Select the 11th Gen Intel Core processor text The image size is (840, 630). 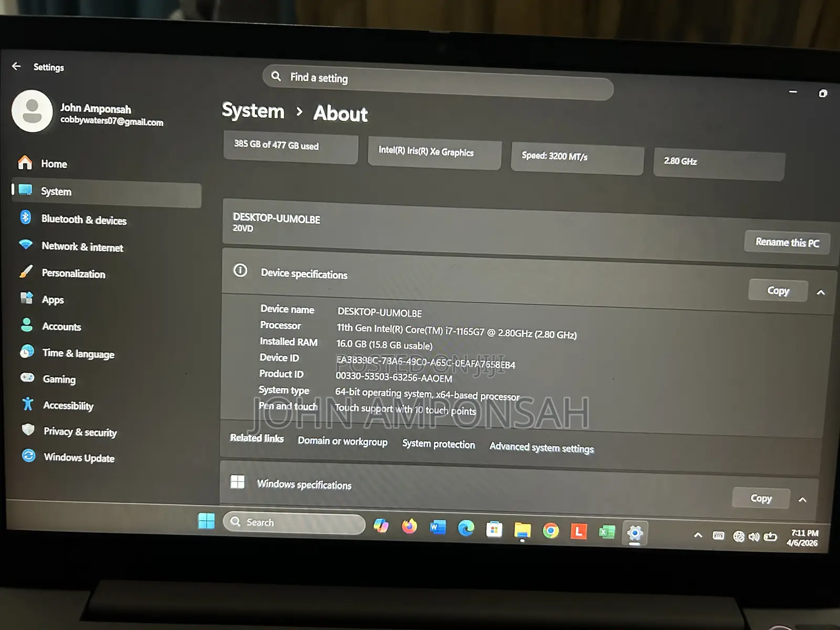coord(457,331)
